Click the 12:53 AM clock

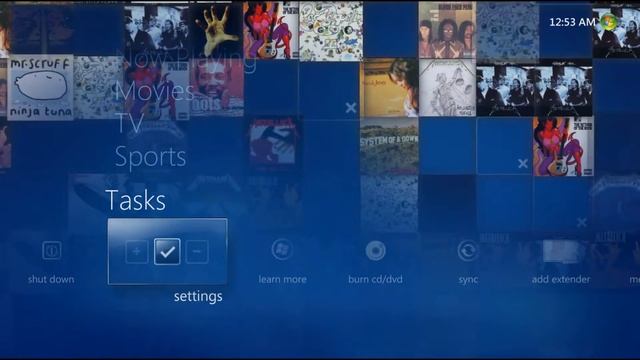(x=572, y=22)
